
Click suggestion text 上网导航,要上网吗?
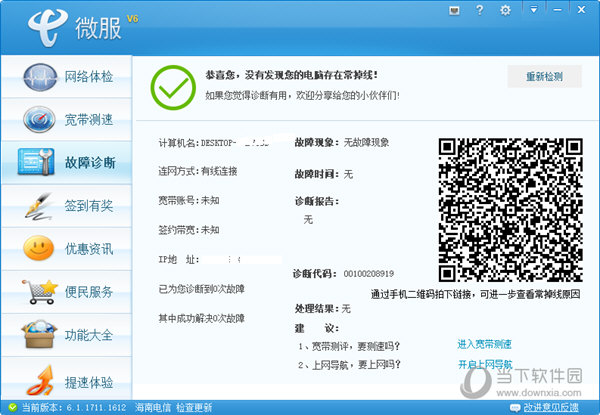coord(356,365)
